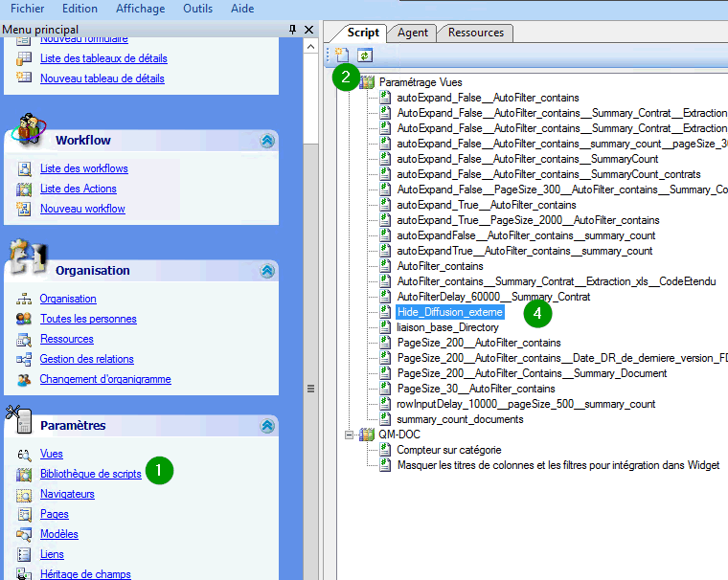
Task: Select the Hide_Diffusion_externe script
Action: click(x=449, y=312)
